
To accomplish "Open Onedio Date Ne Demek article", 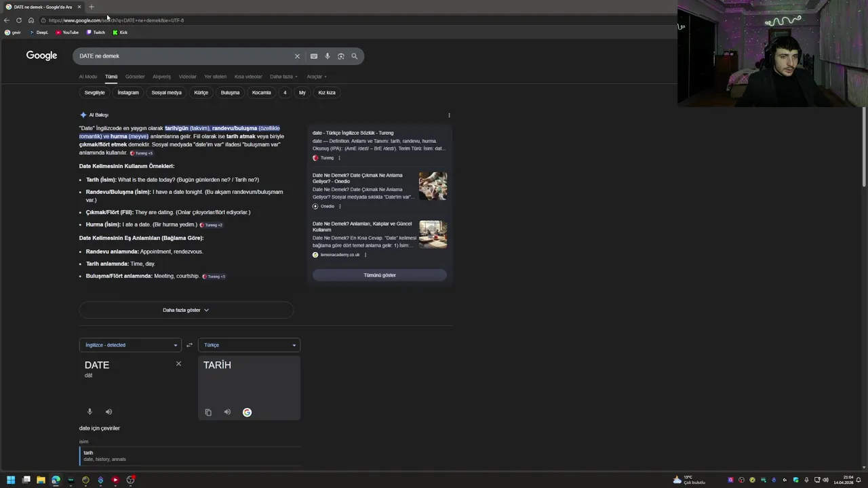I will (x=357, y=178).
